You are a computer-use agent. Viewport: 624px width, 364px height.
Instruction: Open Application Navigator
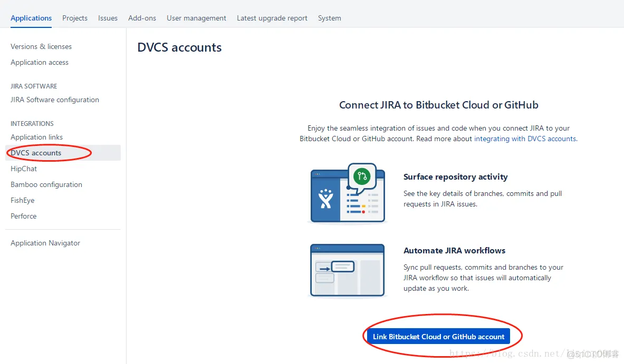[x=45, y=243]
